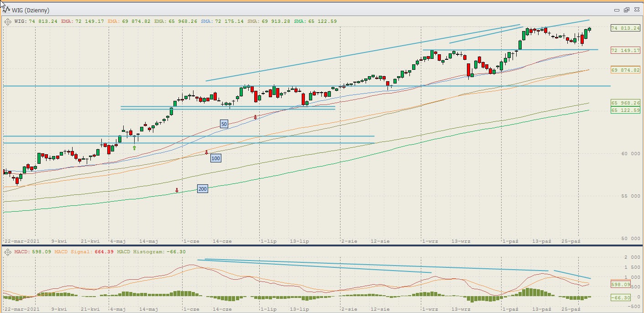Image resolution: width=644 pixels, height=313 pixels.
Task: Select the blue label box marked 50
Action: tap(224, 124)
